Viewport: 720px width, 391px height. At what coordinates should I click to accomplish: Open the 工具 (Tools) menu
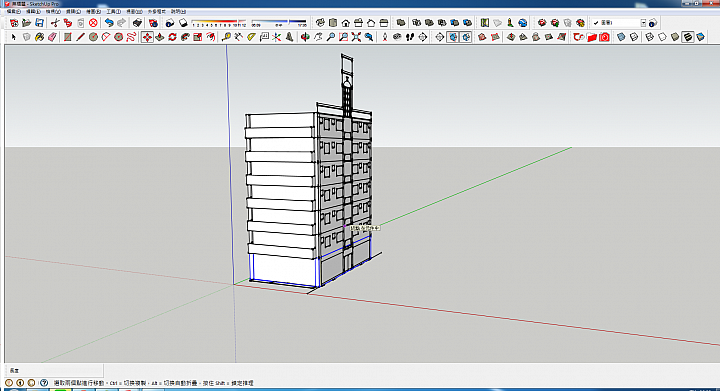(x=113, y=11)
